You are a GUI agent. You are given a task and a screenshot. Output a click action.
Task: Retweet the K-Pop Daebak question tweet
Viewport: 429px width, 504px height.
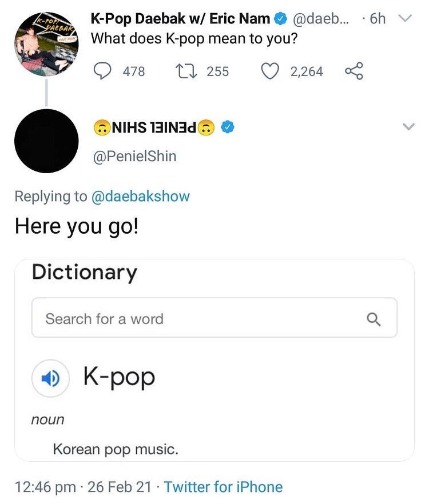(x=186, y=71)
